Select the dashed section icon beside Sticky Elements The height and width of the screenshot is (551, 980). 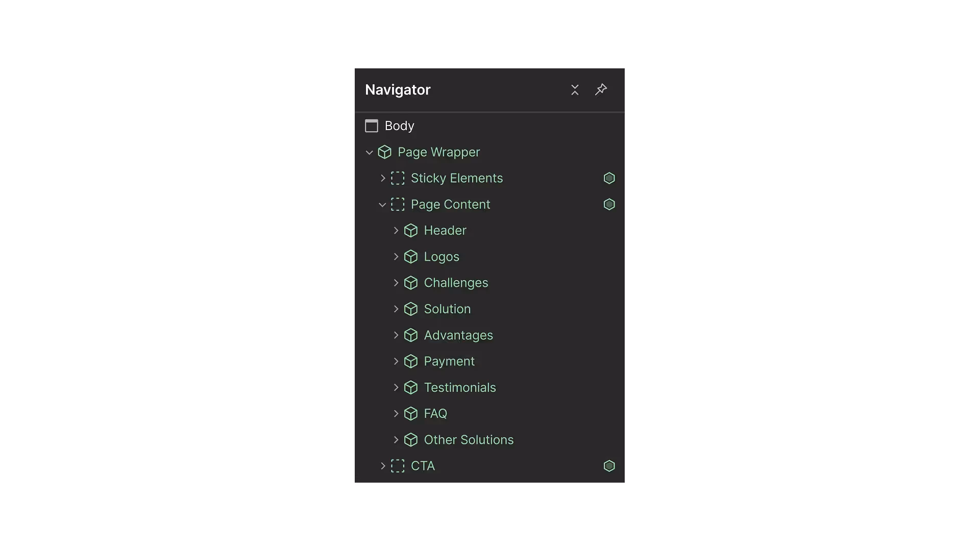pyautogui.click(x=398, y=178)
